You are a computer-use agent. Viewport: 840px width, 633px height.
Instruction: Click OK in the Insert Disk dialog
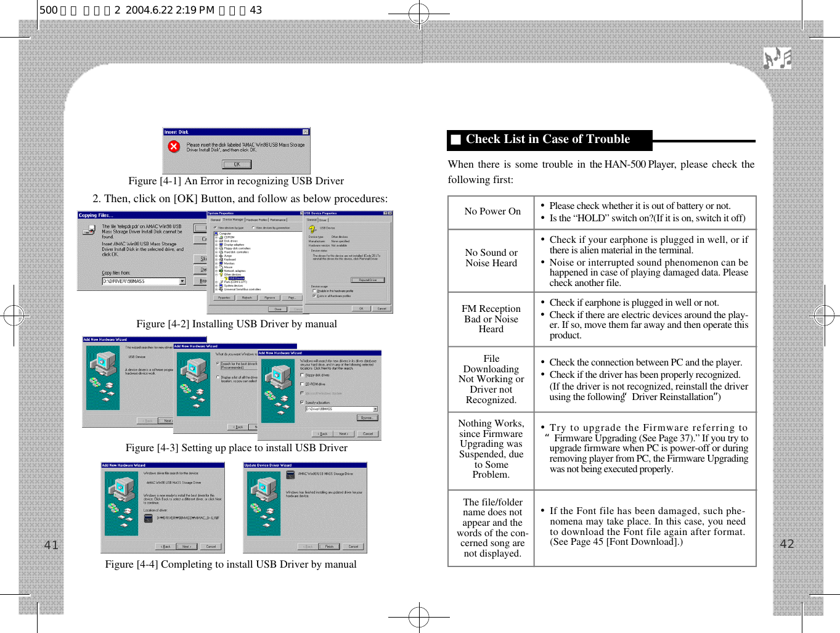237,165
